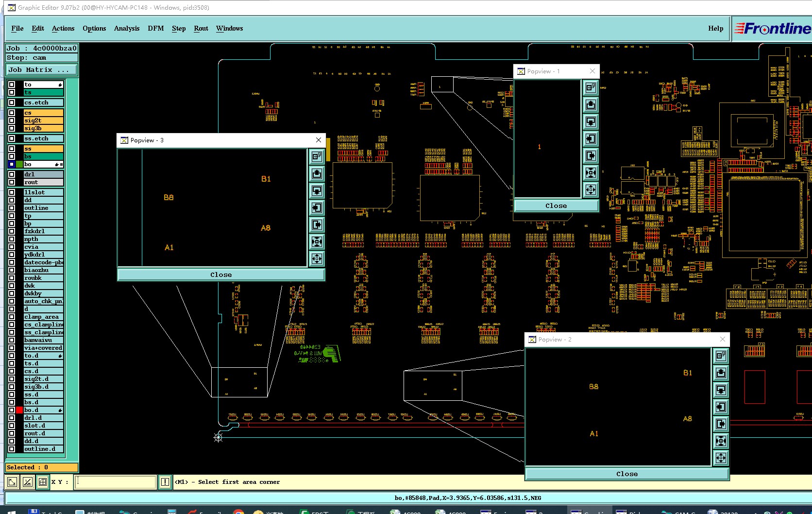The height and width of the screenshot is (514, 812).
Task: Open the DFM menu
Action: (156, 28)
